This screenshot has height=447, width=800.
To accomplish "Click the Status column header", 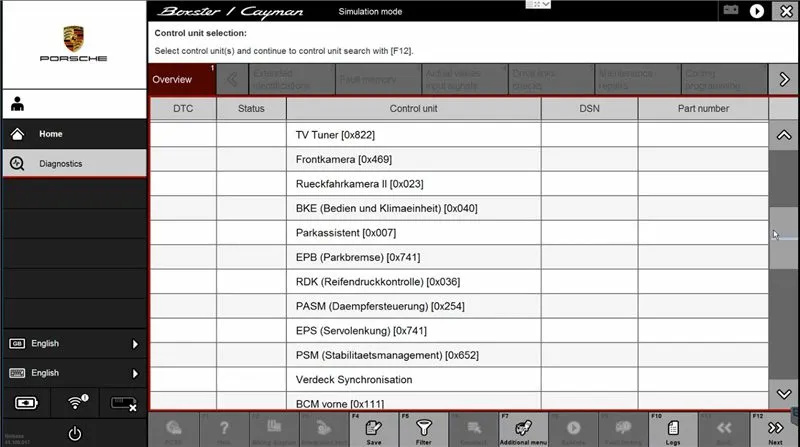I will (251, 109).
